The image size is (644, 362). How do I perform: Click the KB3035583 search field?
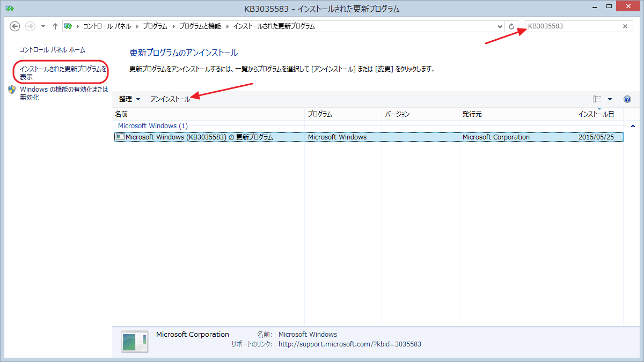pos(572,26)
